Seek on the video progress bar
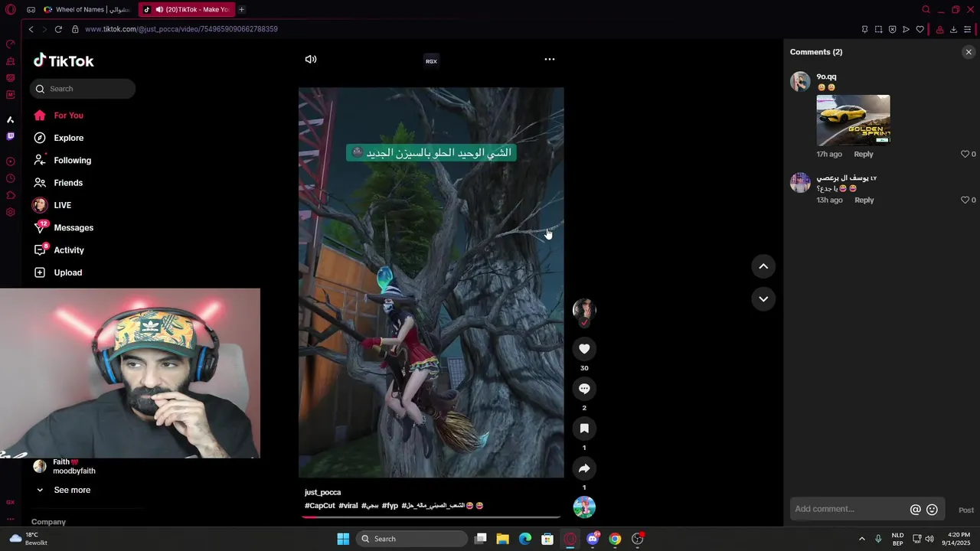Viewport: 980px width, 551px height. click(431, 517)
